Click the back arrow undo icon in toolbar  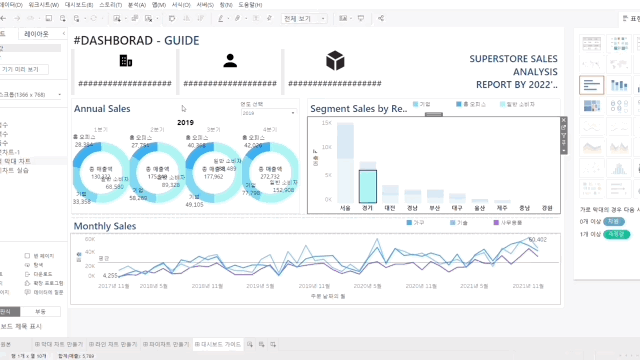tap(3, 18)
